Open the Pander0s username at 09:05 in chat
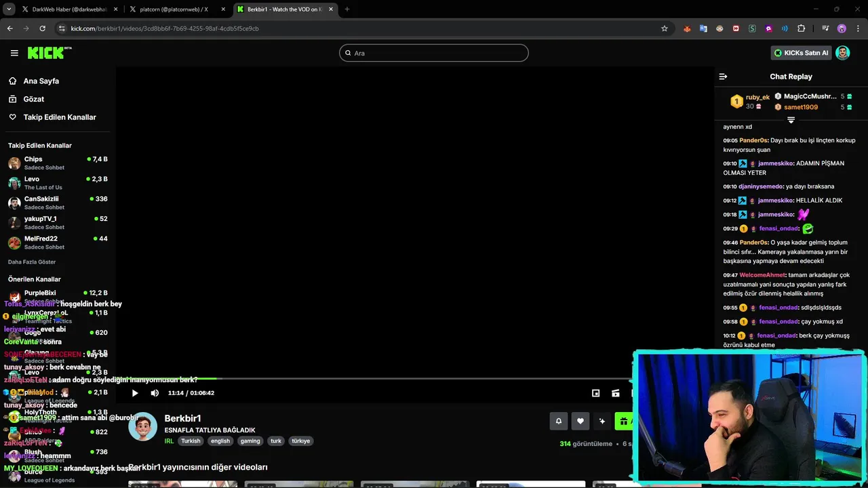Viewport: 868px width, 488px height. [753, 140]
